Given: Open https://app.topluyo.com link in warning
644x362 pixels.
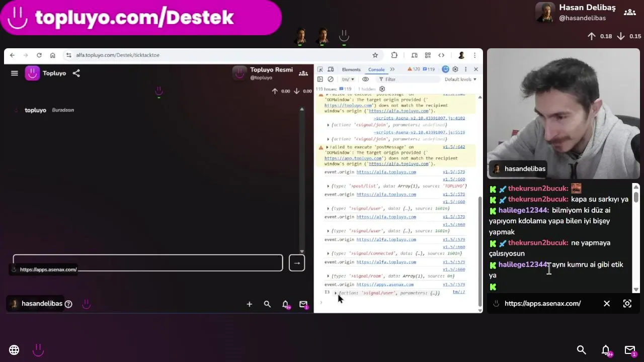Looking at the screenshot, I should pyautogui.click(x=353, y=158).
